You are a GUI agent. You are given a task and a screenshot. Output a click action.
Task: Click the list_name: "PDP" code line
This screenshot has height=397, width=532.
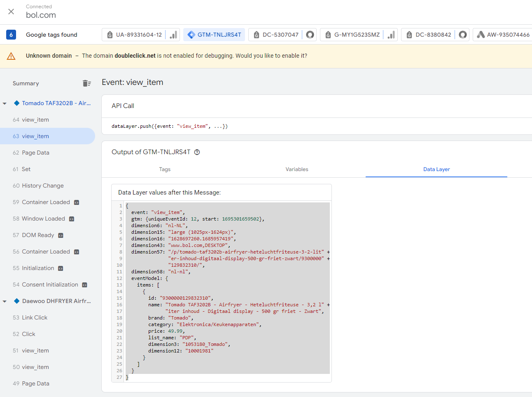[x=172, y=338]
